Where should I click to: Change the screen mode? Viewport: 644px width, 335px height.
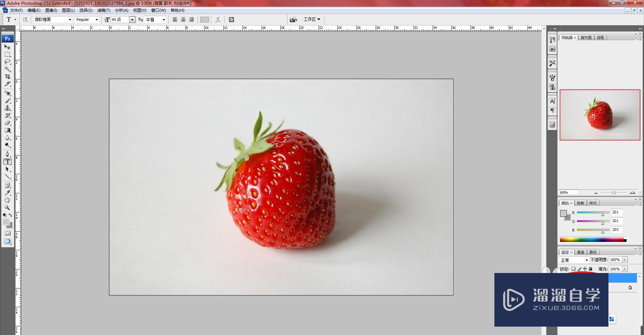(7, 241)
